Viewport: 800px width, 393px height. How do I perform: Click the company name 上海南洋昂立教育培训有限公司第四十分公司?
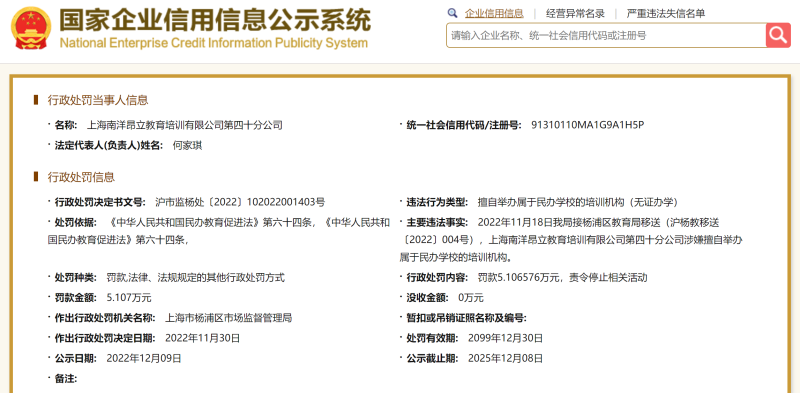[x=185, y=125]
